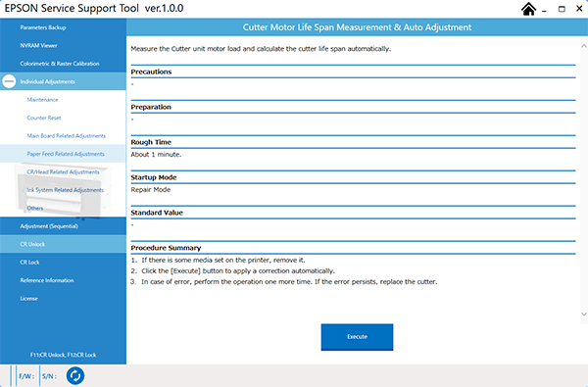Select Counter Reset sub-item

63,118
